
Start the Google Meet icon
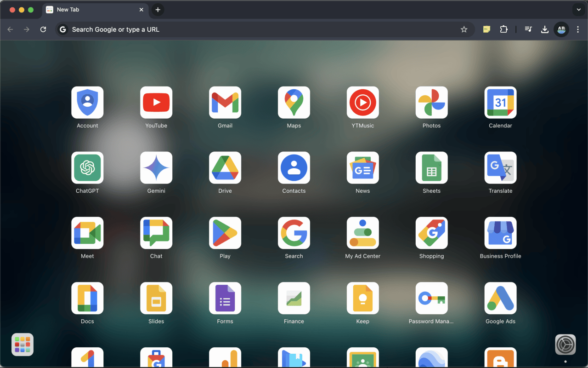[x=87, y=233]
